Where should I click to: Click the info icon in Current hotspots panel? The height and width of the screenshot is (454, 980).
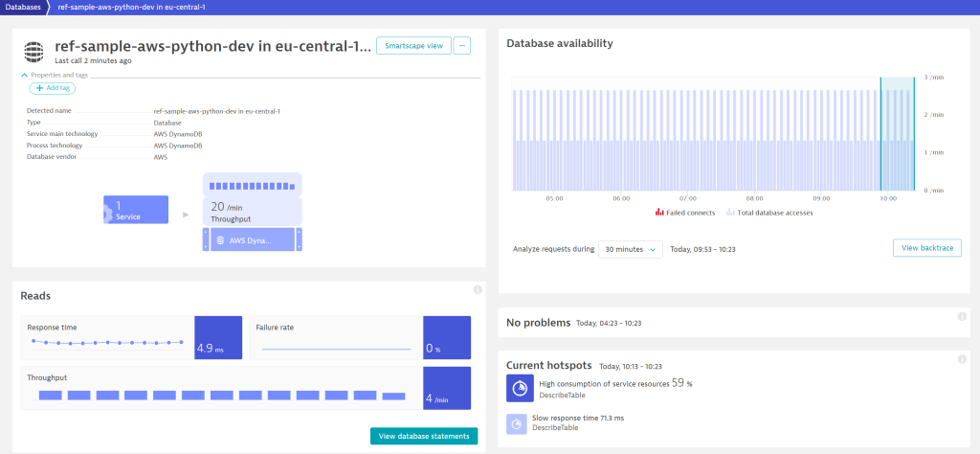click(x=962, y=359)
